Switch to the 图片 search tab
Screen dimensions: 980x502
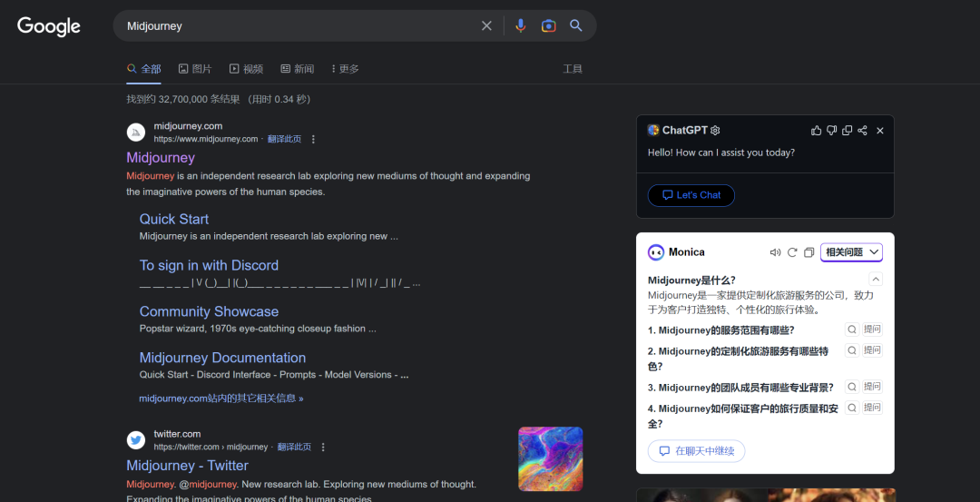click(x=195, y=69)
